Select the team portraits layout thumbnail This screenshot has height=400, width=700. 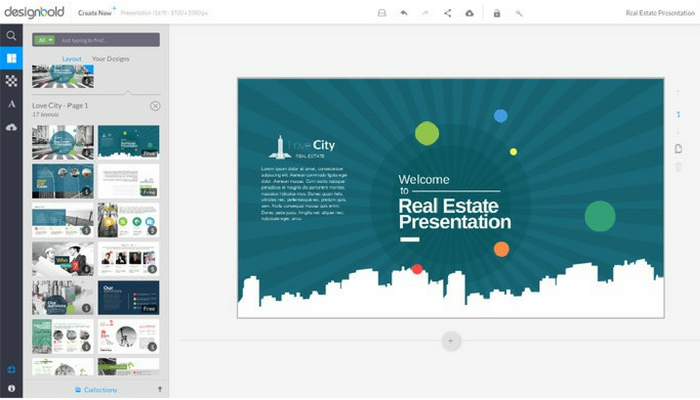point(129,259)
